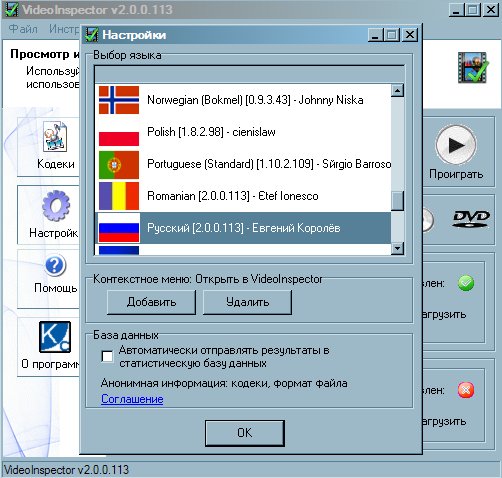Click the language list scrollbar thumb
This screenshot has width=502, height=478.
point(397,201)
